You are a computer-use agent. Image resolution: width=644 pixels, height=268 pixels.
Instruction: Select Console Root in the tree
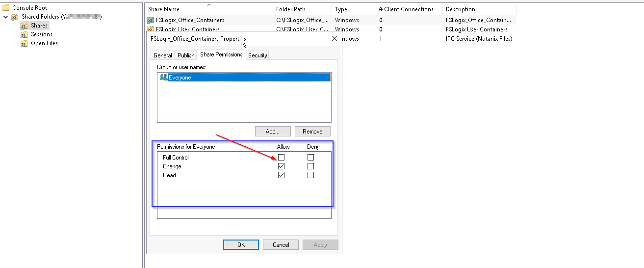coord(30,8)
